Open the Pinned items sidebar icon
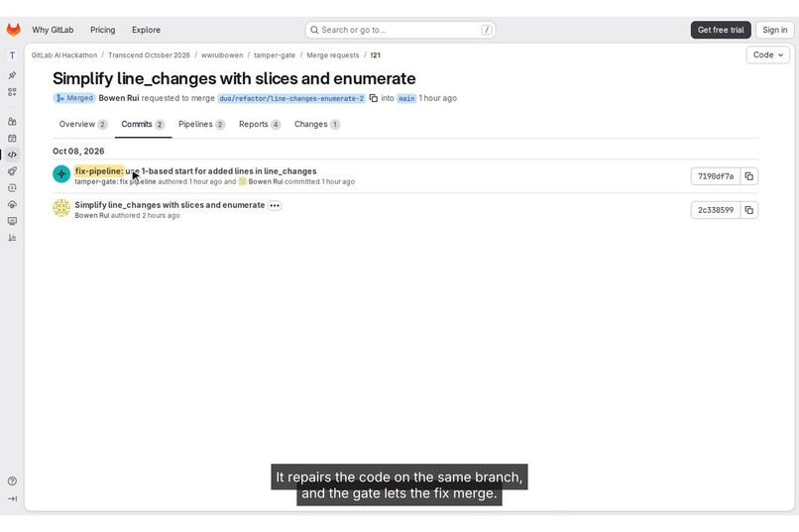The height and width of the screenshot is (532, 799). coord(12,75)
